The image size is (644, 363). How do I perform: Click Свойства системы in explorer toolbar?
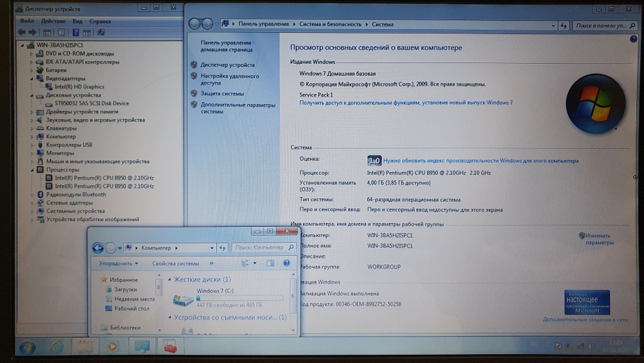tap(175, 263)
